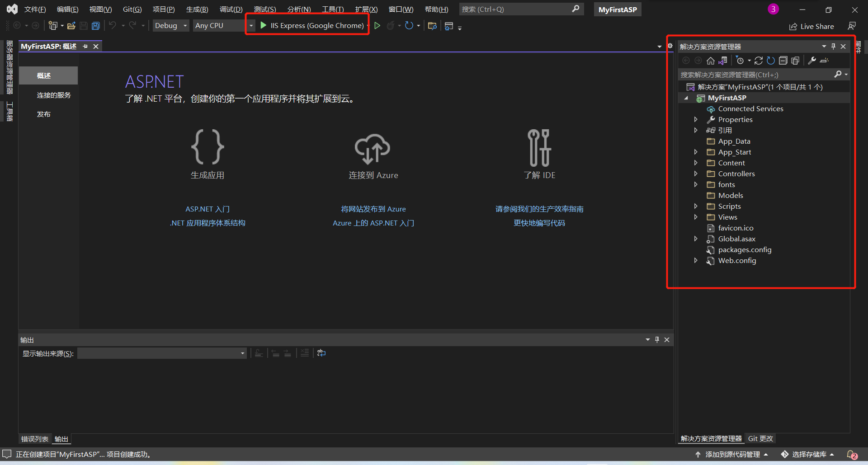
Task: Open the 将网站发布到 Azure link
Action: 373,209
